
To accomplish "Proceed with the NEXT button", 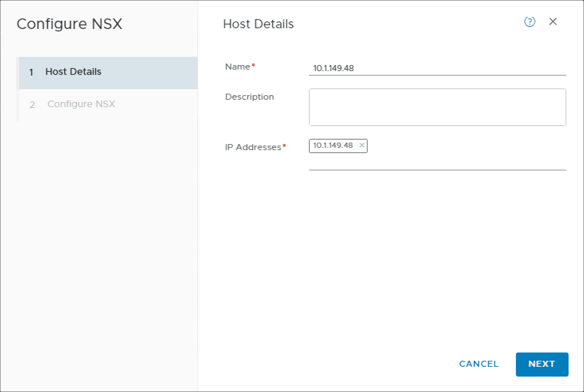I will (542, 364).
